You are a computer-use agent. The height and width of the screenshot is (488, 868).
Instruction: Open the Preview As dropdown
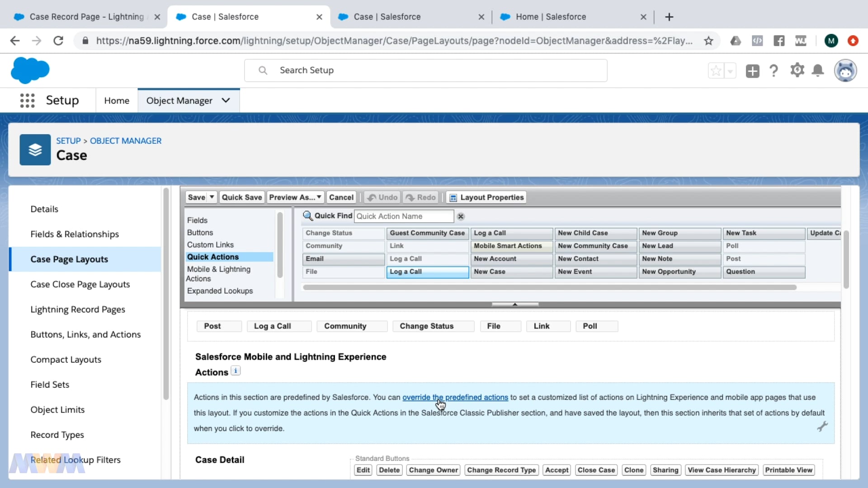pyautogui.click(x=295, y=197)
